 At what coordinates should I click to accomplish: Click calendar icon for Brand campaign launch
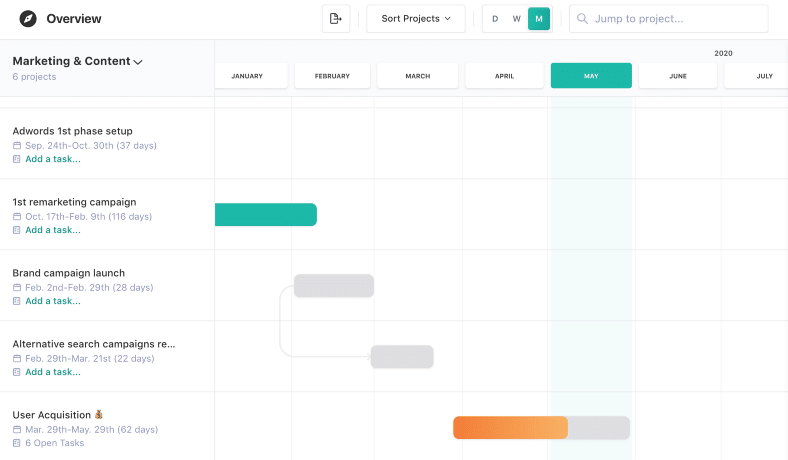point(17,287)
